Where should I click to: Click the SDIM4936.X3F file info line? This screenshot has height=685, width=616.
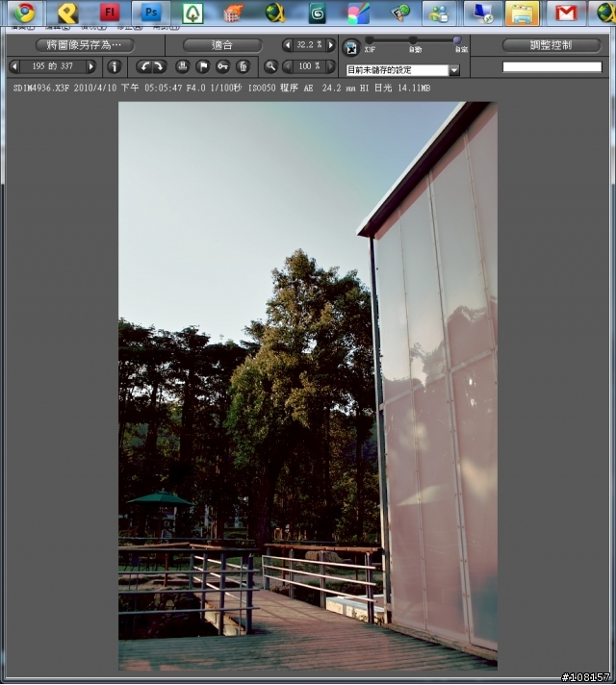(221, 89)
